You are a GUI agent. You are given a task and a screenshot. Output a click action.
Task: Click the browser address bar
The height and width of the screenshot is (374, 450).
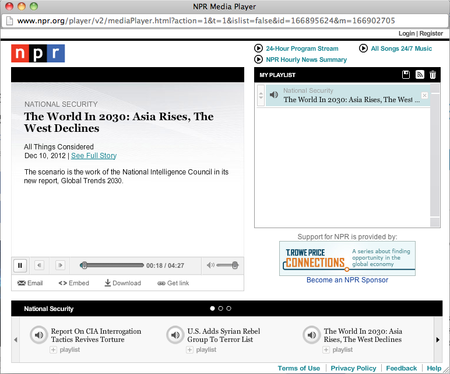(x=225, y=21)
